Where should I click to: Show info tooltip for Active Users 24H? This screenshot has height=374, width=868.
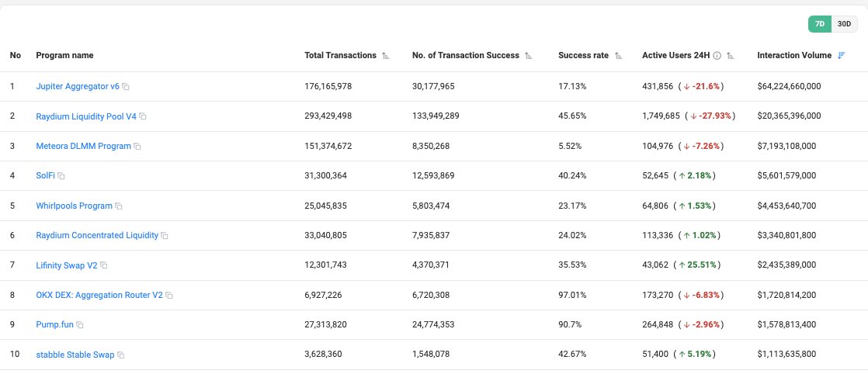pyautogui.click(x=717, y=56)
